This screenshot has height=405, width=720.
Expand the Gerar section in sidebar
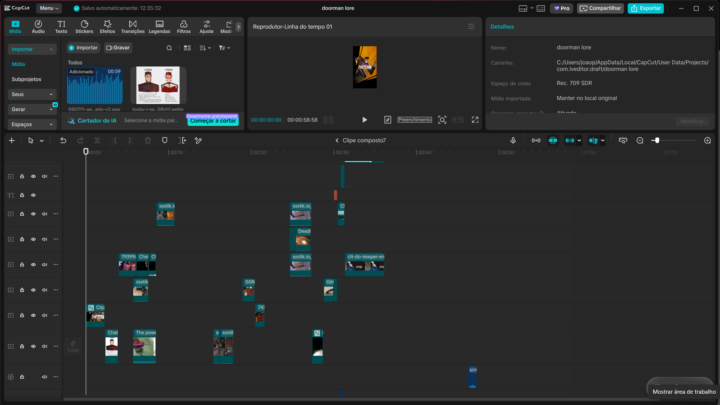tap(32, 109)
